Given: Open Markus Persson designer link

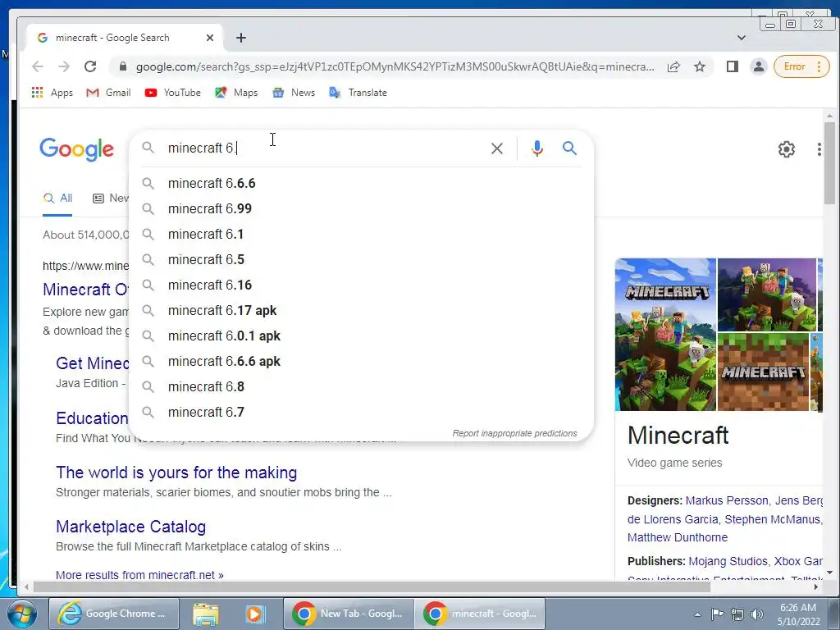Looking at the screenshot, I should tap(727, 500).
